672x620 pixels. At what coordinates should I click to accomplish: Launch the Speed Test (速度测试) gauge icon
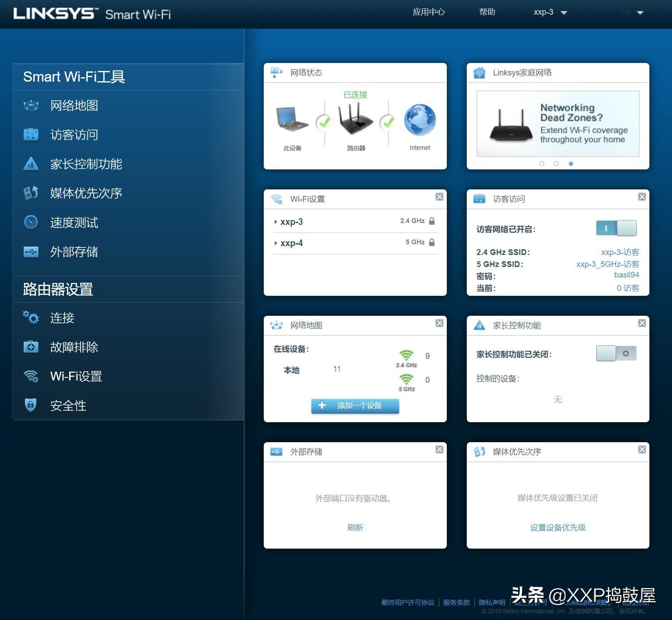(x=31, y=222)
